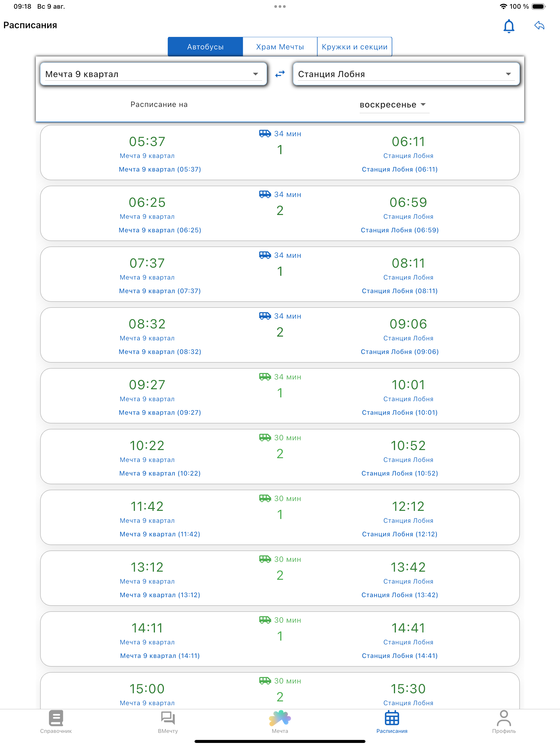Tap link Мечта 9 квартал (13:12)
The height and width of the screenshot is (747, 560).
pyautogui.click(x=160, y=595)
